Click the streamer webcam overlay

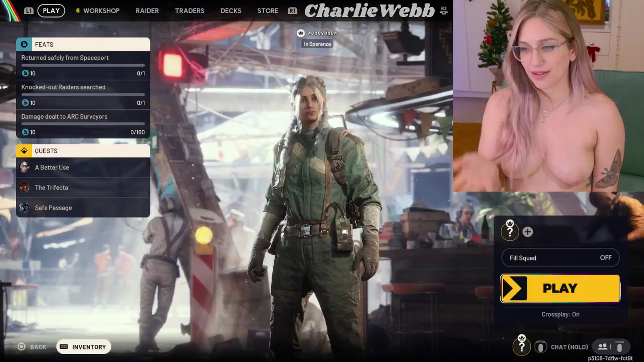click(548, 96)
